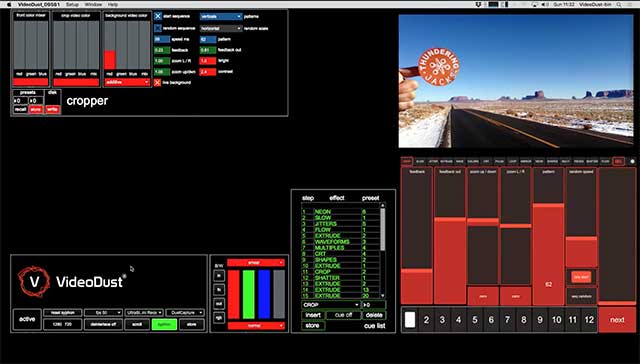Click the next button
The image size is (640, 364).
(617, 320)
